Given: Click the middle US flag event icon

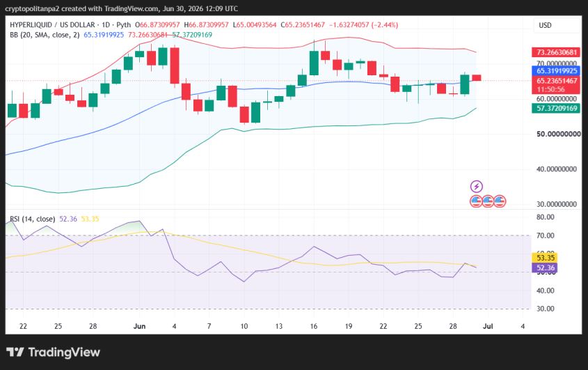Looking at the screenshot, I should [488, 201].
